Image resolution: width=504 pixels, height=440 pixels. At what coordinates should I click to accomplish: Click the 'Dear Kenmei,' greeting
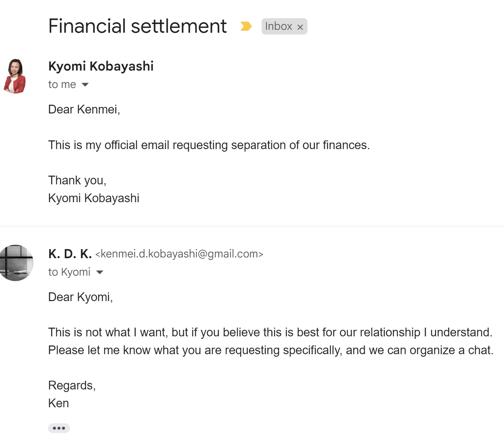click(x=84, y=109)
